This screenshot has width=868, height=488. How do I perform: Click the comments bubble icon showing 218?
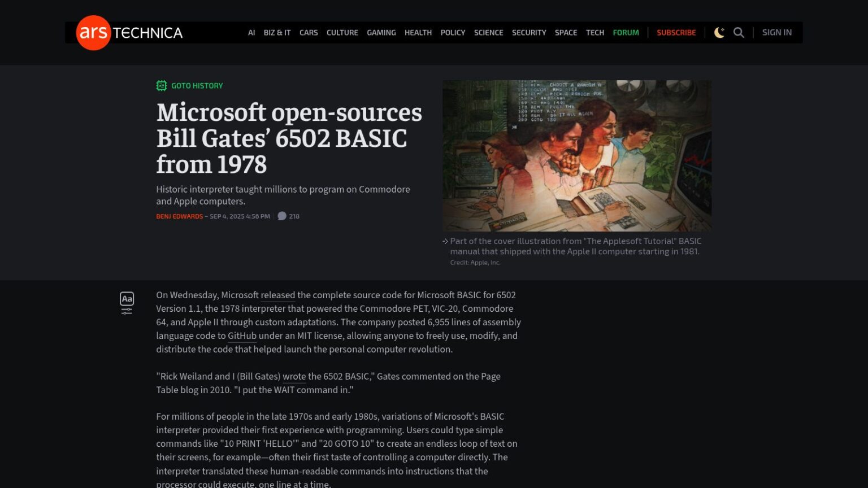tap(282, 216)
